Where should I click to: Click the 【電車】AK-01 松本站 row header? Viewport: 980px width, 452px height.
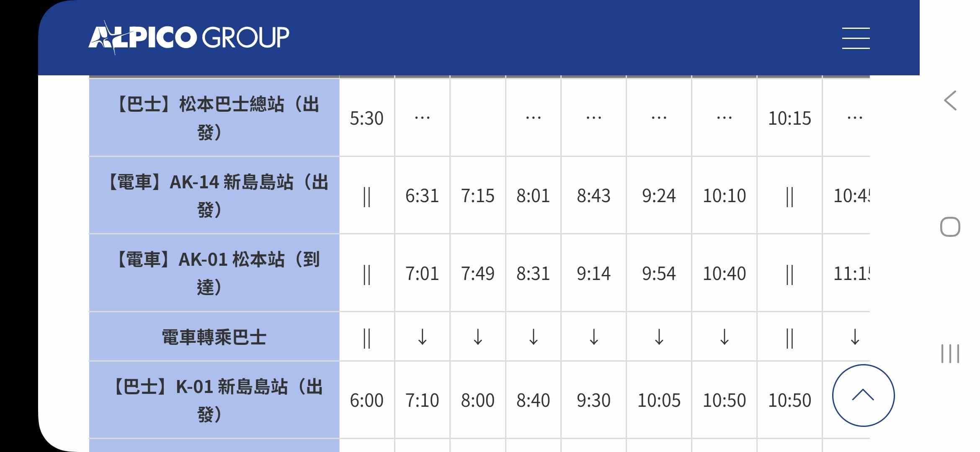[214, 273]
